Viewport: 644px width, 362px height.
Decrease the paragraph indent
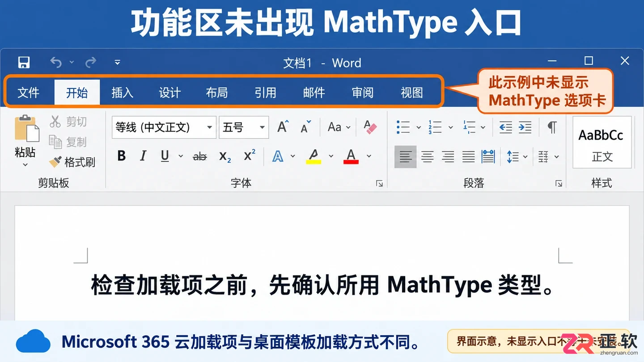pos(505,127)
